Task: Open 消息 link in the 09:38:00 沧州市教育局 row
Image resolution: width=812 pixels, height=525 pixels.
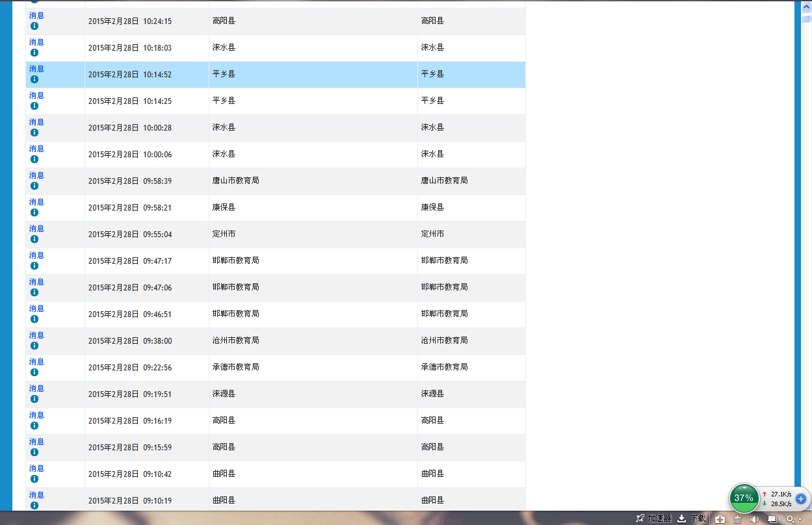Action: click(36, 335)
